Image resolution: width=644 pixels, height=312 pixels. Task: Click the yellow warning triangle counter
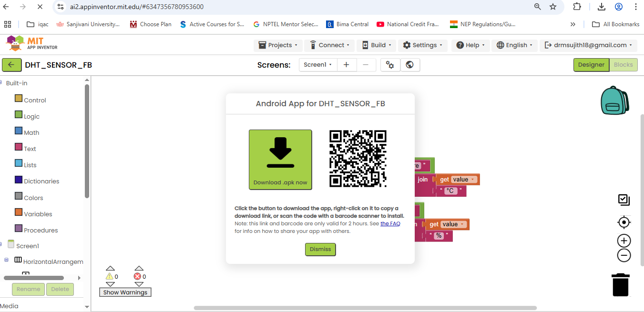tap(110, 276)
